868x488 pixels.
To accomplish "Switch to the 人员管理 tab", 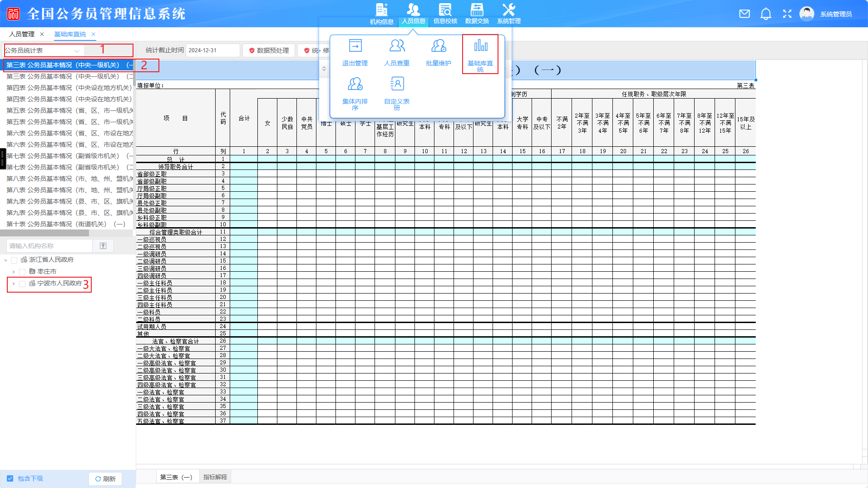I will [22, 35].
